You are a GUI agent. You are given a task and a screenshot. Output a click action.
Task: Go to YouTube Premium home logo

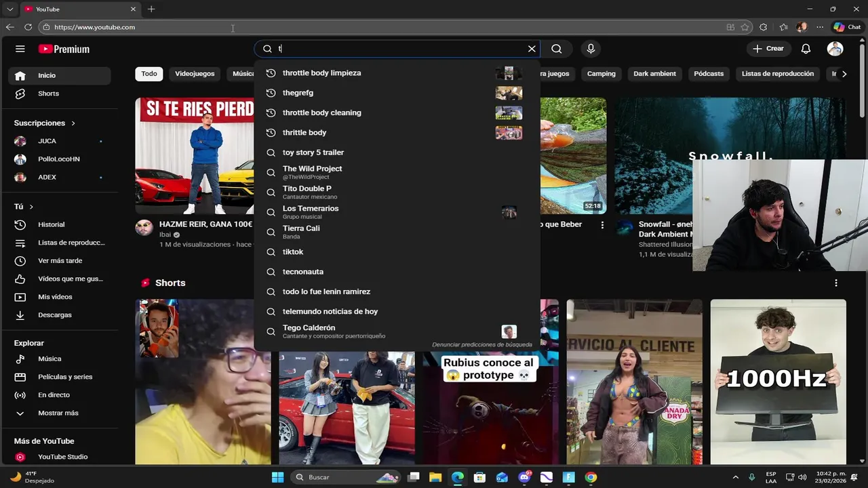64,49
